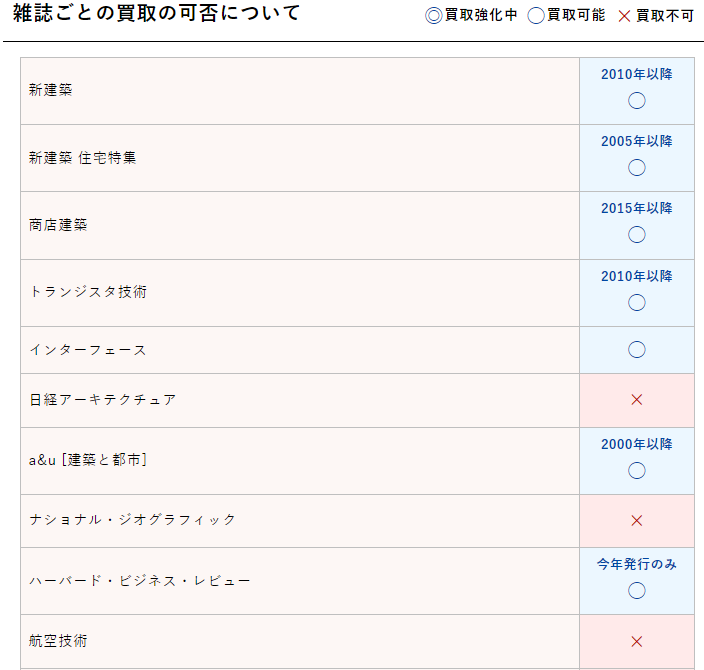The width and height of the screenshot is (704, 670).
Task: Click the circle icon in 新建築 住宅特集 row
Action: [x=636, y=168]
